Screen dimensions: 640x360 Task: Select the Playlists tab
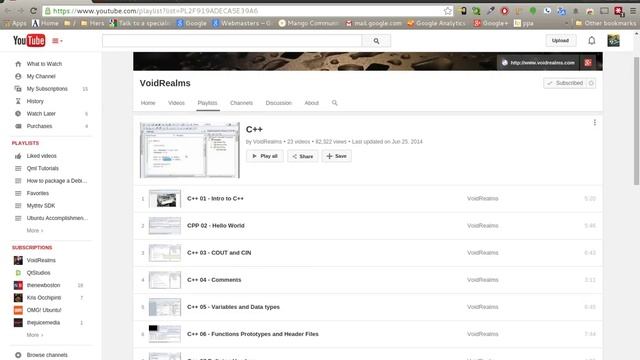pyautogui.click(x=207, y=103)
